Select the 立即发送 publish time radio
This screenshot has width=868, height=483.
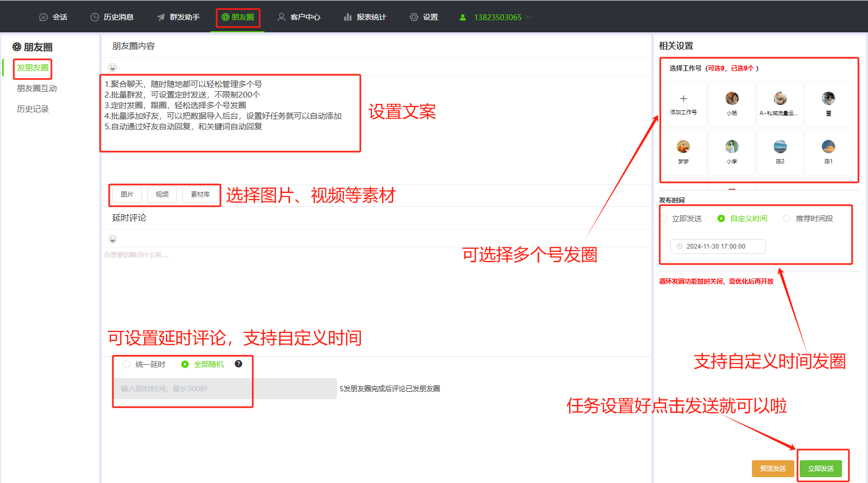coord(663,218)
